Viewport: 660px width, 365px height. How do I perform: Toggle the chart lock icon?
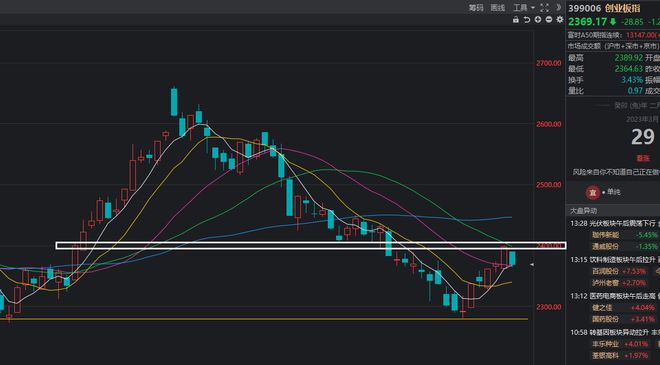[x=516, y=19]
